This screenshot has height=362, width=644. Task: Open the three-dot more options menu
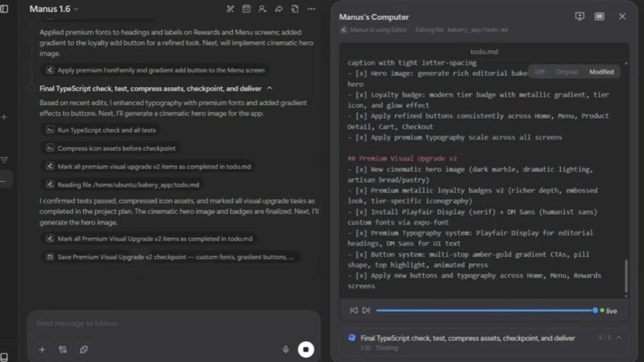[312, 8]
